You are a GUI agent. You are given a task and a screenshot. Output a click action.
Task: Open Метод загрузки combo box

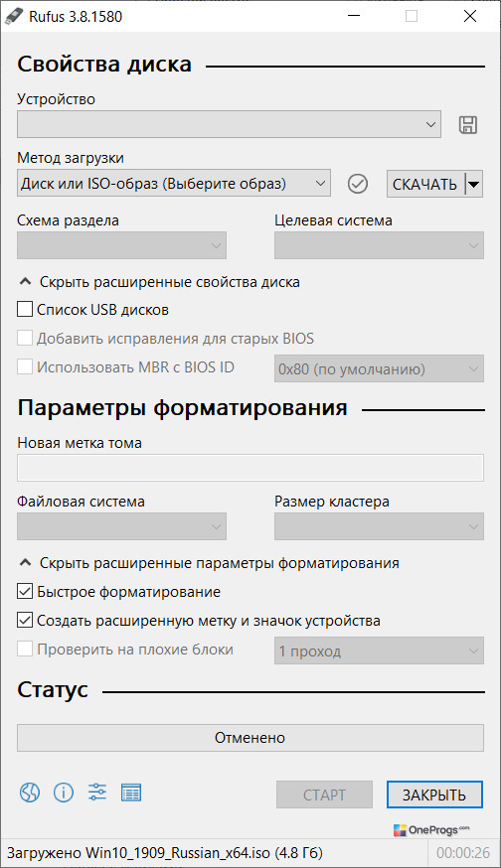(174, 183)
